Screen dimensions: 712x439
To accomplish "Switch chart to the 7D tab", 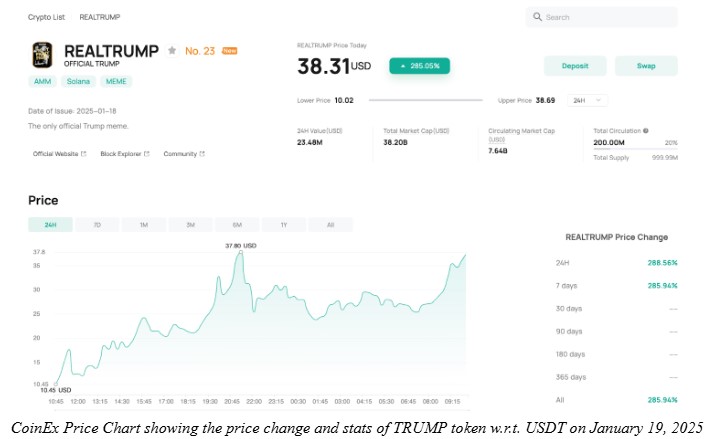I will pos(97,225).
